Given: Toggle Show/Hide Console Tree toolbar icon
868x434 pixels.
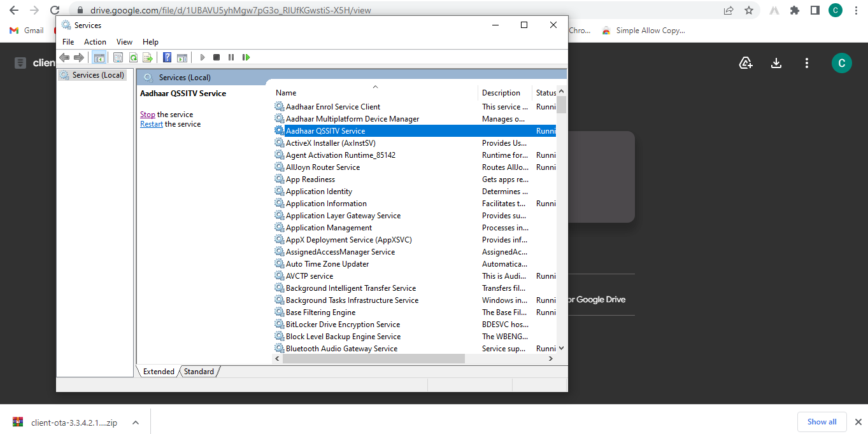Looking at the screenshot, I should click(99, 57).
